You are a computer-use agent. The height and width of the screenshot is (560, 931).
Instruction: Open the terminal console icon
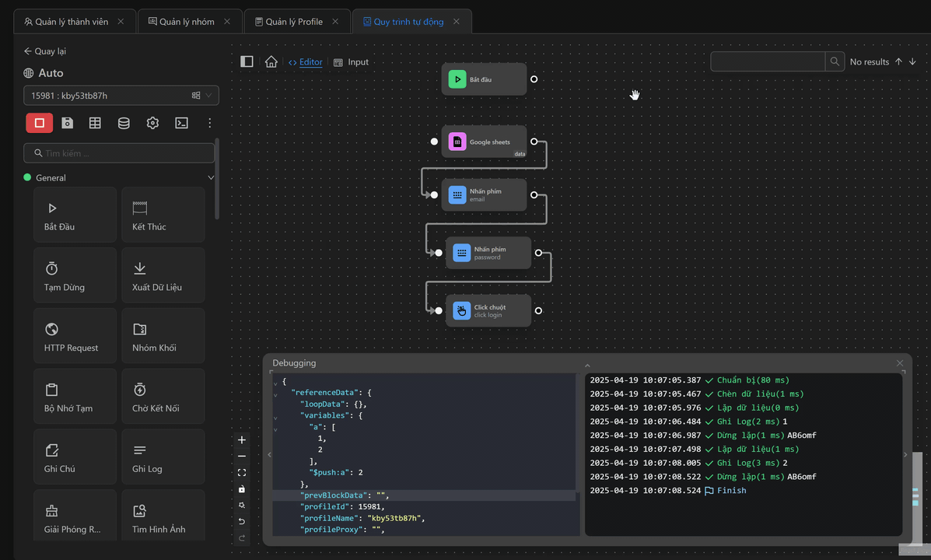181,123
